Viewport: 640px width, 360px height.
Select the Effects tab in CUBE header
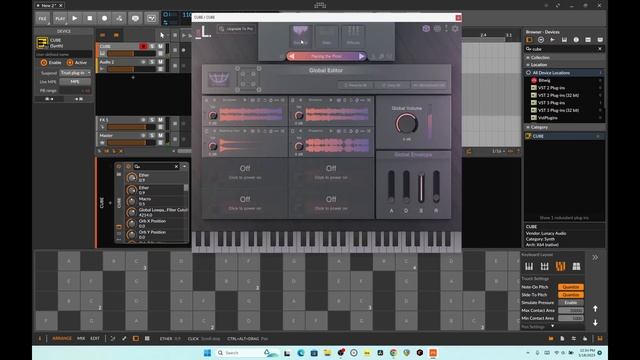point(353,36)
